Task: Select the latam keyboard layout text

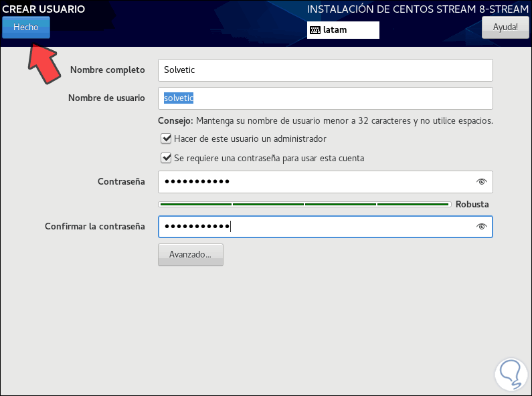Action: point(335,30)
